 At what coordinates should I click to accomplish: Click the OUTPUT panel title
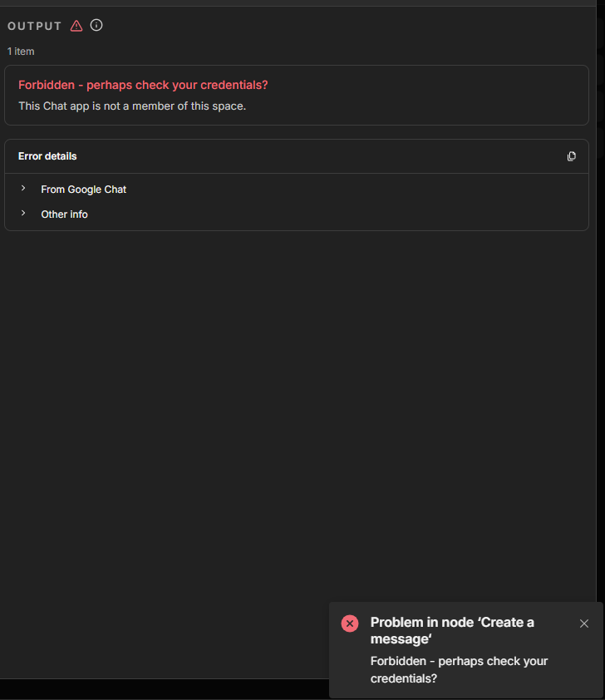click(35, 26)
